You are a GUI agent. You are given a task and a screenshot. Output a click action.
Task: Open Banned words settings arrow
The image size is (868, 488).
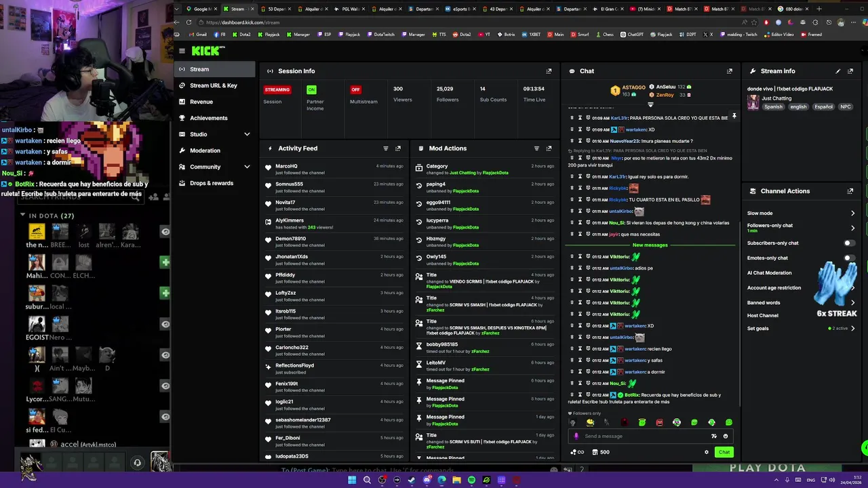[852, 303]
